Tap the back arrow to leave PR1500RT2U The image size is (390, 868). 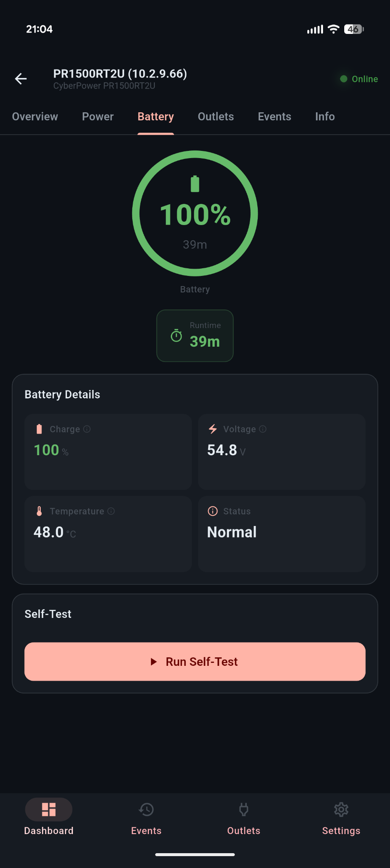point(20,79)
